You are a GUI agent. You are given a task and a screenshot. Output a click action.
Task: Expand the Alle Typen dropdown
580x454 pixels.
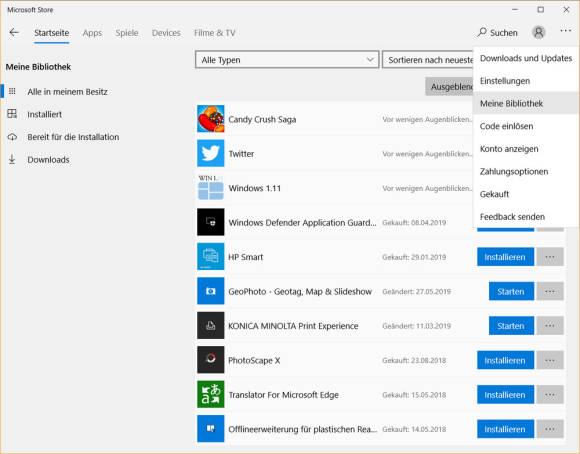coord(287,60)
